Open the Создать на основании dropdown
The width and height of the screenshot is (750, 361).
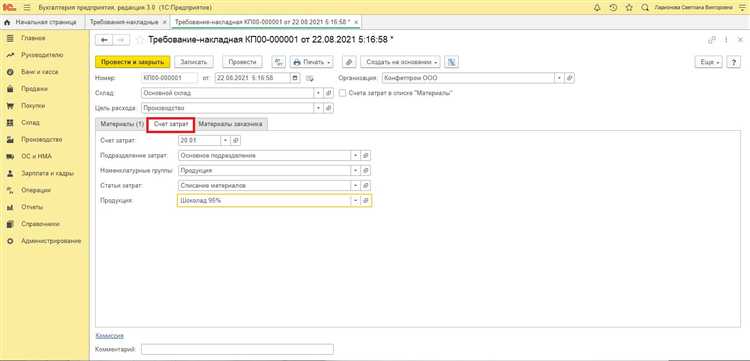[x=400, y=62]
